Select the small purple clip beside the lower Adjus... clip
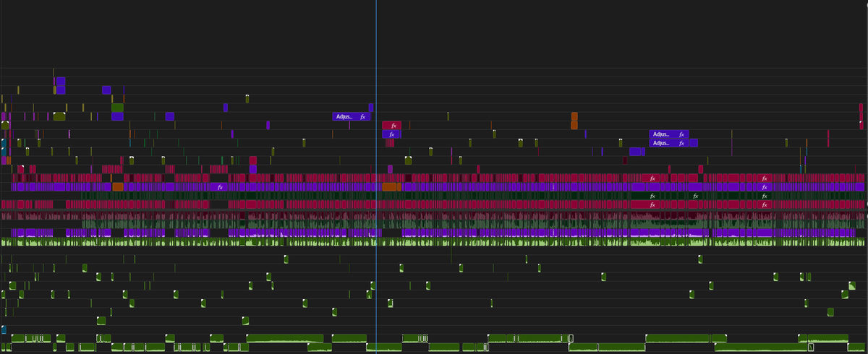 (x=694, y=143)
